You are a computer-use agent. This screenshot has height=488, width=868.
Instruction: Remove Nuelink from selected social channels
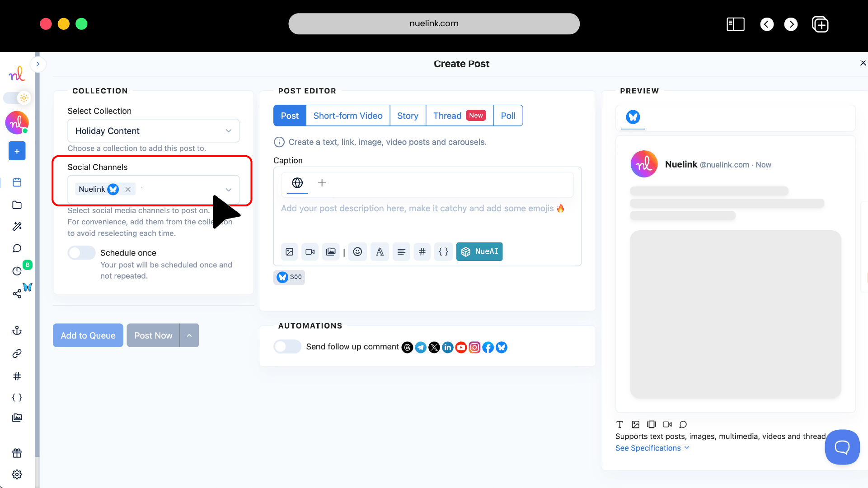pyautogui.click(x=128, y=189)
